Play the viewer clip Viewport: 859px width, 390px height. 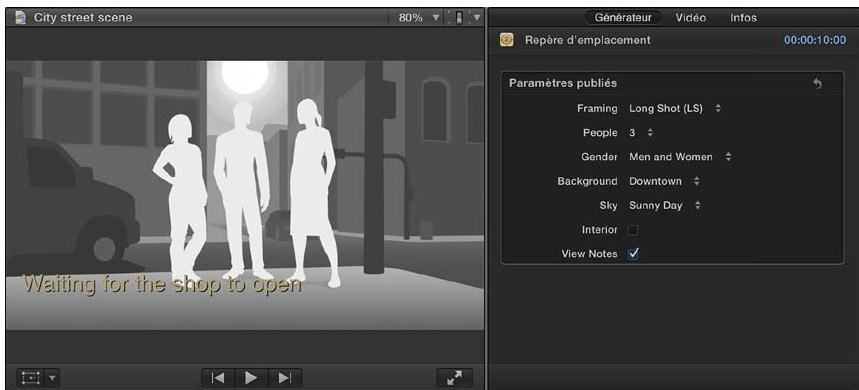click(251, 378)
